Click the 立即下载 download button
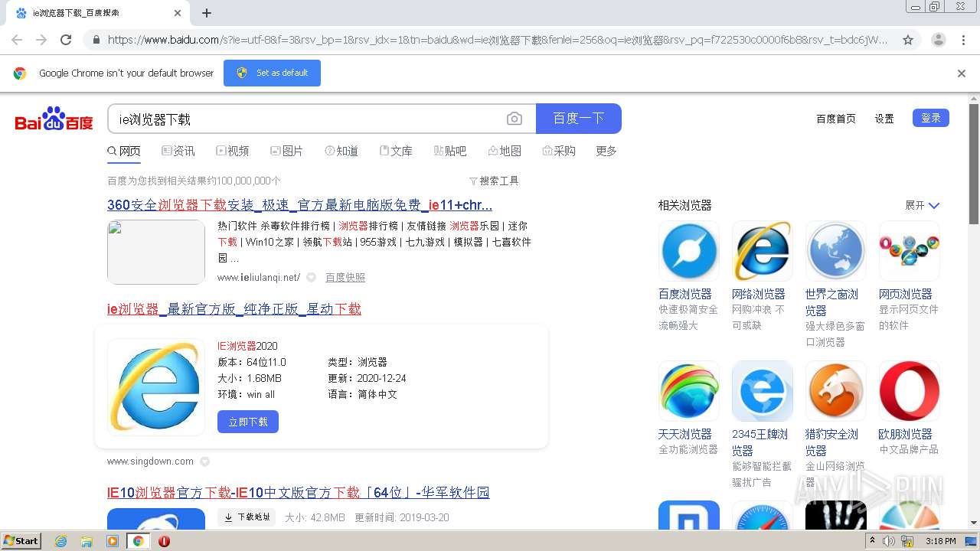Screen dimensions: 980x551 click(x=248, y=422)
